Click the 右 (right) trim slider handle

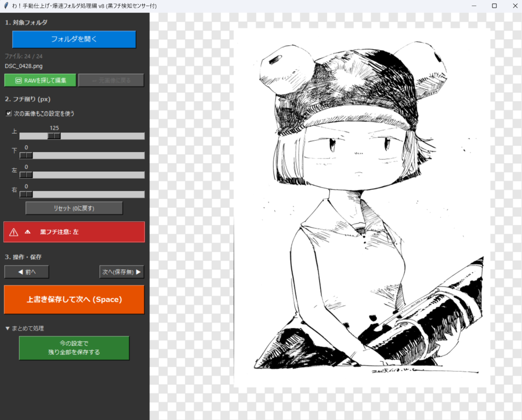click(26, 194)
